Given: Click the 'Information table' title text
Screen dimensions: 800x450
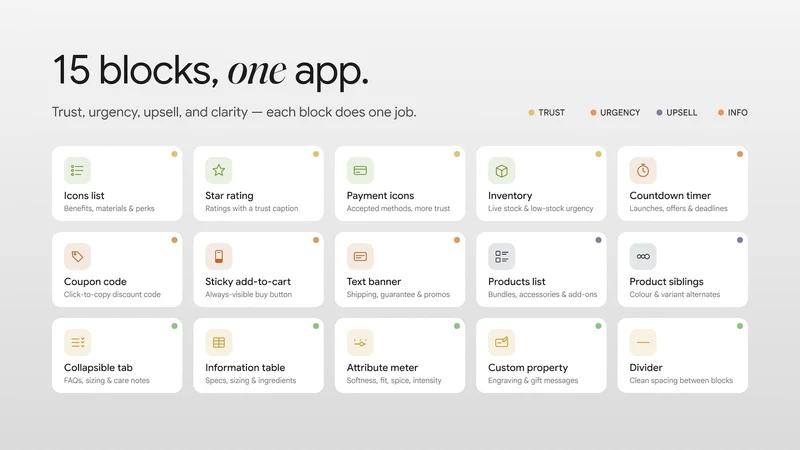Looking at the screenshot, I should point(245,367).
